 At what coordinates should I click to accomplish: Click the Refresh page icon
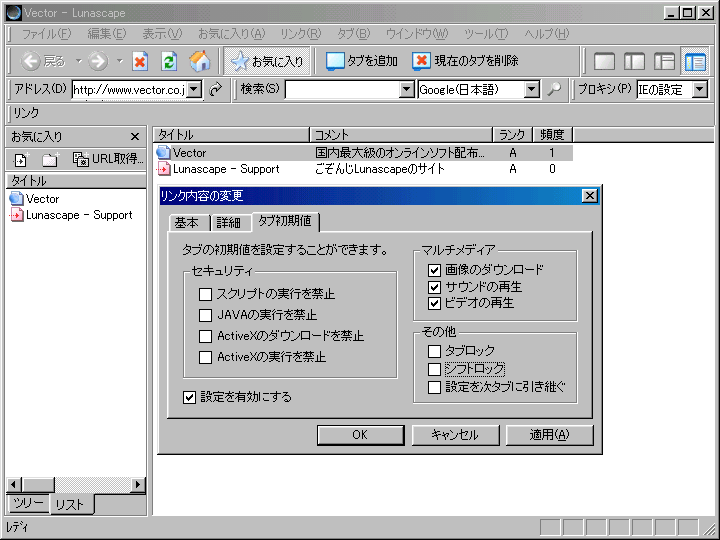point(169,61)
